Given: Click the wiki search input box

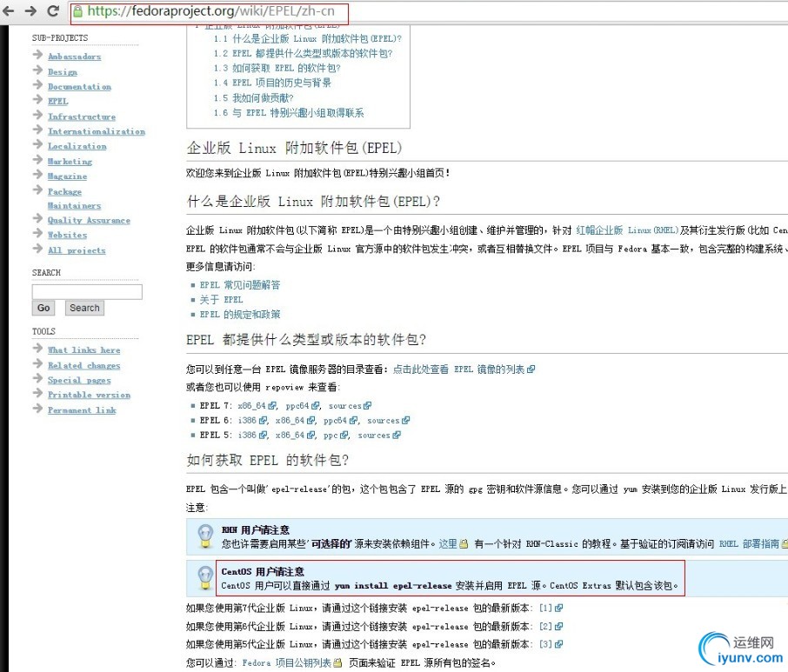Looking at the screenshot, I should (87, 292).
